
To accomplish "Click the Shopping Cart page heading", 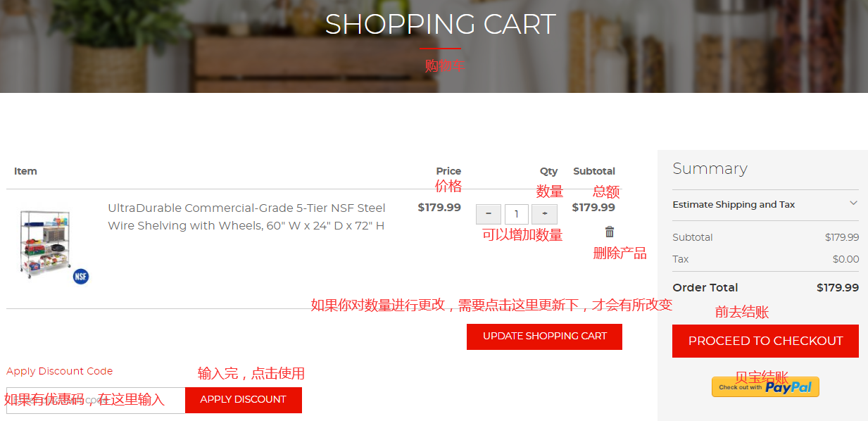I will click(440, 24).
